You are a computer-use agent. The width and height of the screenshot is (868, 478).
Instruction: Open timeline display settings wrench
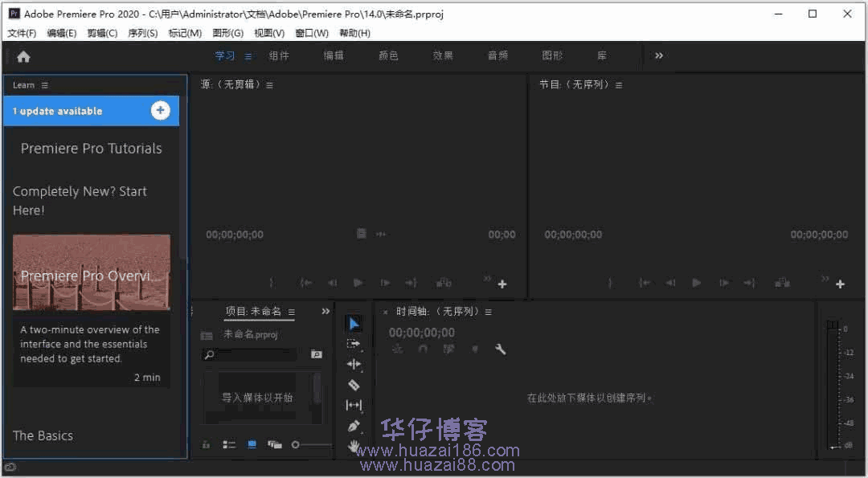501,349
